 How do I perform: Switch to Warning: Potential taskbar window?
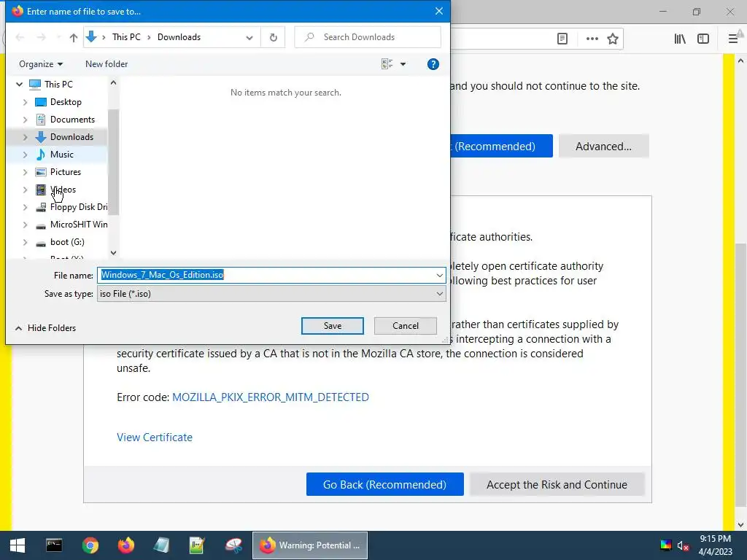[x=309, y=545]
